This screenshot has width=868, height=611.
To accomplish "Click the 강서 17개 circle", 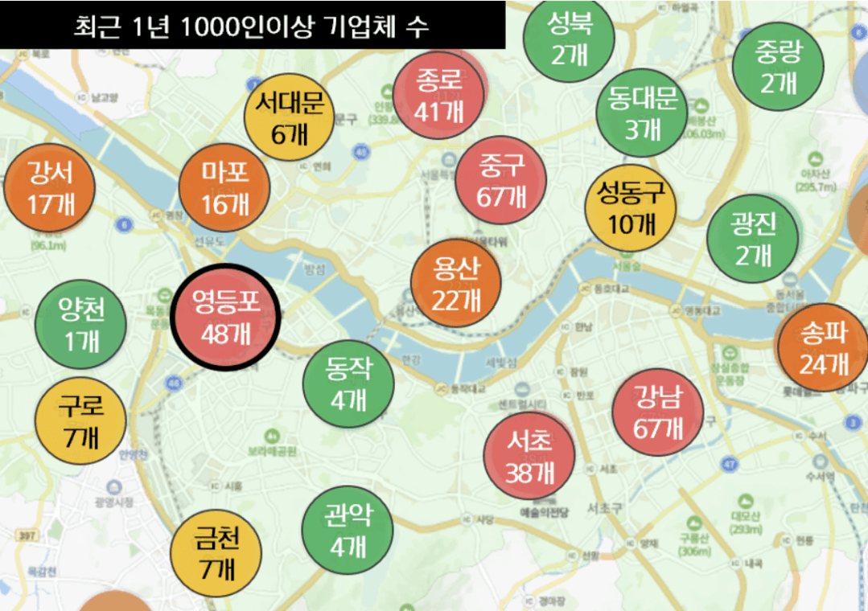I will 49,188.
